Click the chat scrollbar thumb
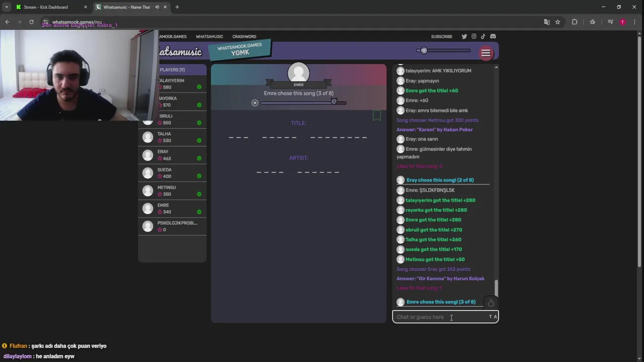 pyautogui.click(x=496, y=288)
